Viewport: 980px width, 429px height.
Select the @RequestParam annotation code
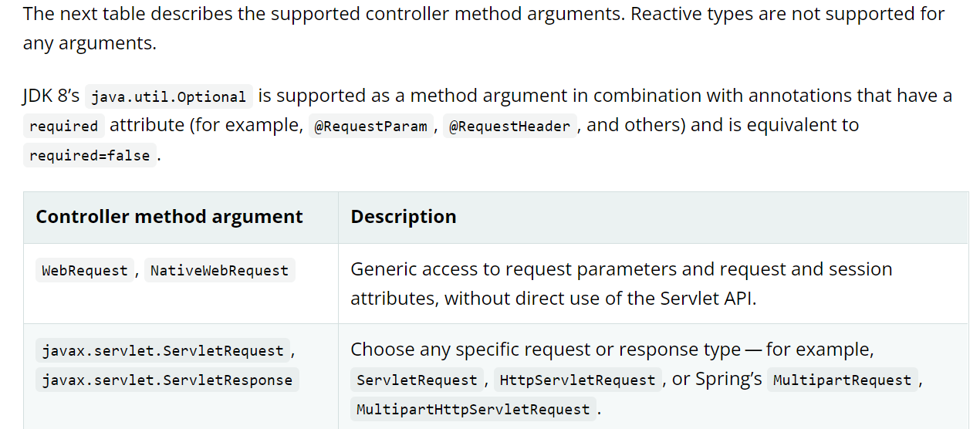(370, 127)
